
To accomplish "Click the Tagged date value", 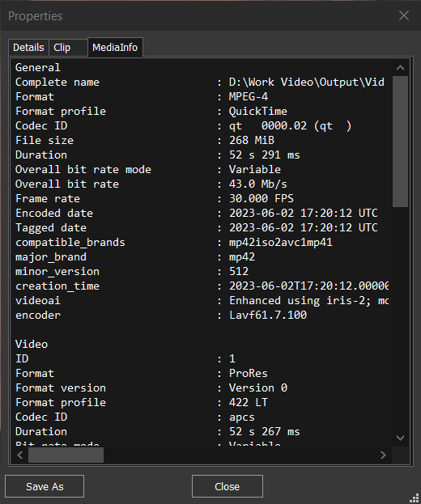I will pos(304,228).
